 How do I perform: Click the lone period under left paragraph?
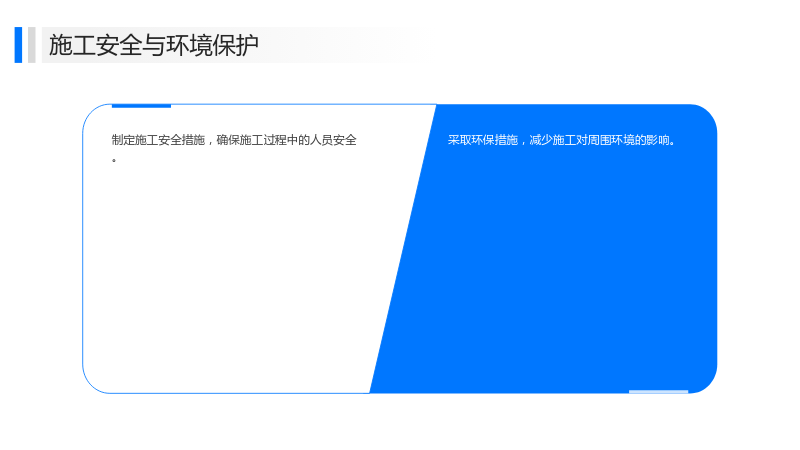[114, 160]
